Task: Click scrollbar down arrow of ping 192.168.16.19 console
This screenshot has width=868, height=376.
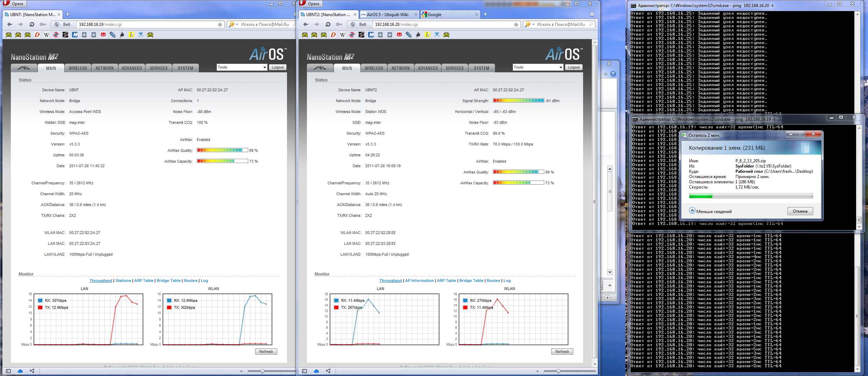Action: point(859,227)
